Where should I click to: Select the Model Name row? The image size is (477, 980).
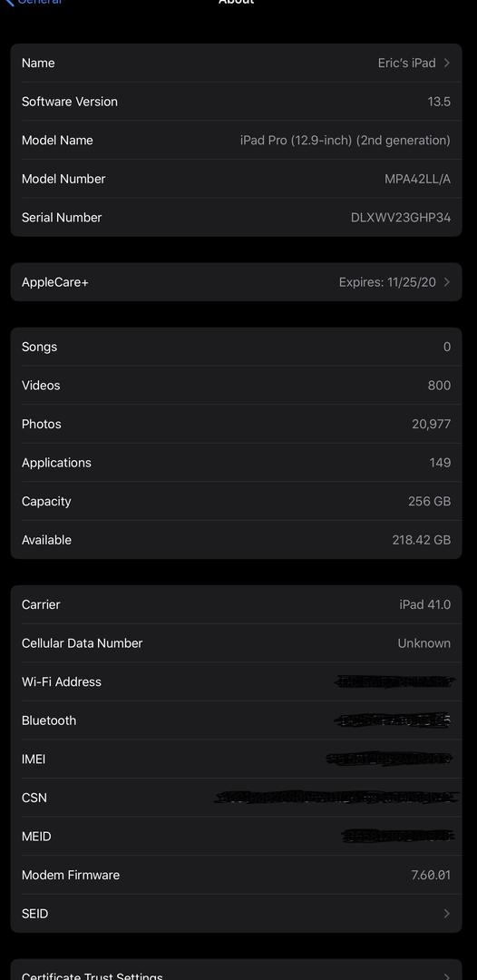(x=236, y=140)
